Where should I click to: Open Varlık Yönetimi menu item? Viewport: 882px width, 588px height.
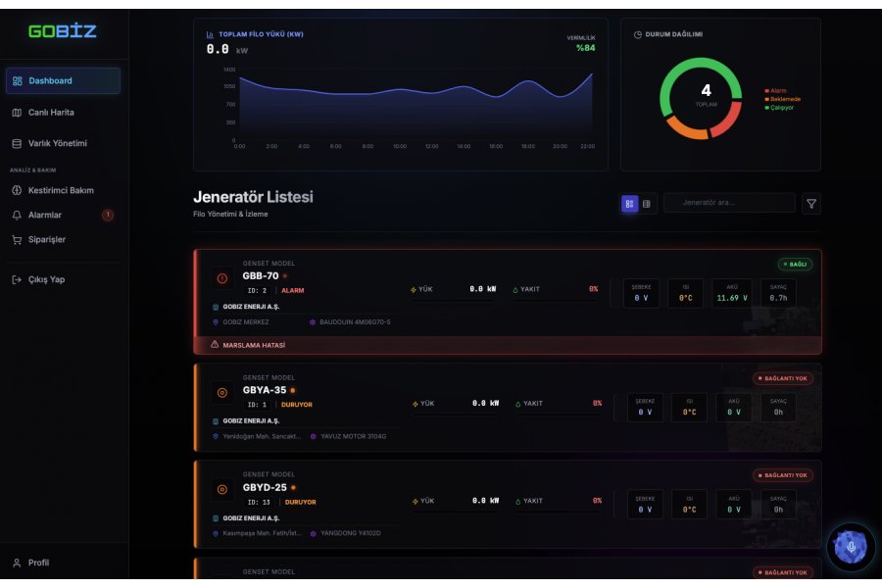(58, 144)
